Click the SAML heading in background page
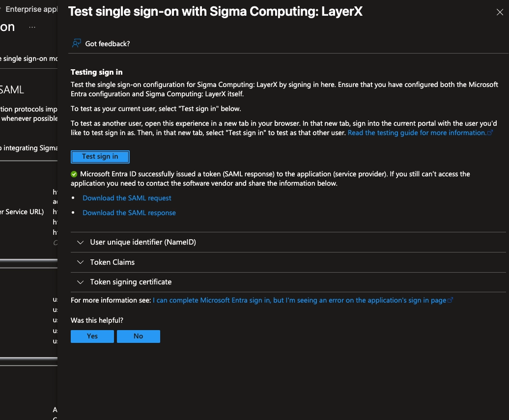509x420 pixels. [x=12, y=89]
